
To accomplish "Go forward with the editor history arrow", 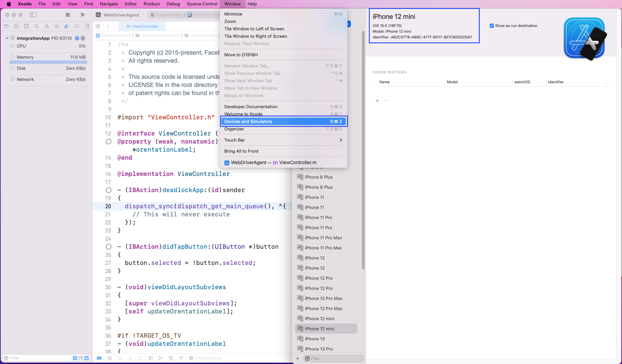I will pos(114,26).
